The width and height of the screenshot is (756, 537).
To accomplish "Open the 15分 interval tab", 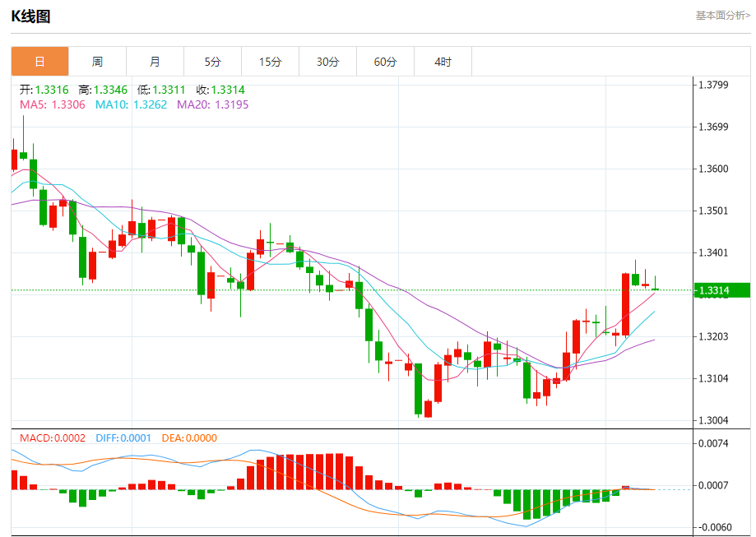I will 270,61.
